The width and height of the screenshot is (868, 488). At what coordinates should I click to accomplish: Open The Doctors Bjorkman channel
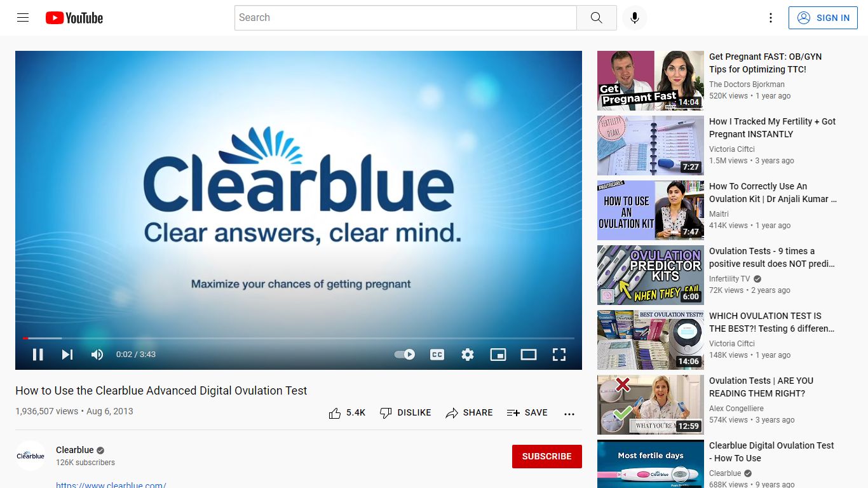click(x=747, y=85)
